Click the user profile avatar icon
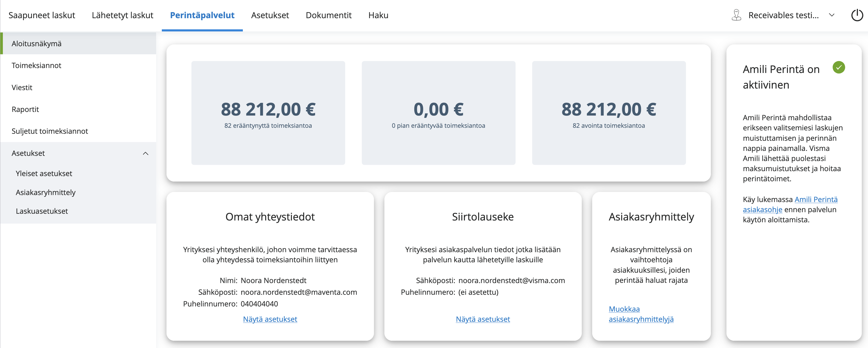 click(736, 15)
